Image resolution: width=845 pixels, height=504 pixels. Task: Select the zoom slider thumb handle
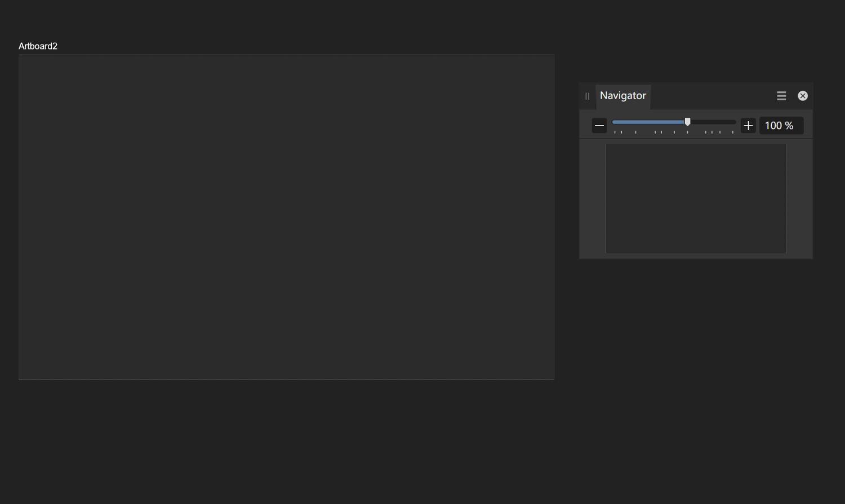[687, 122]
